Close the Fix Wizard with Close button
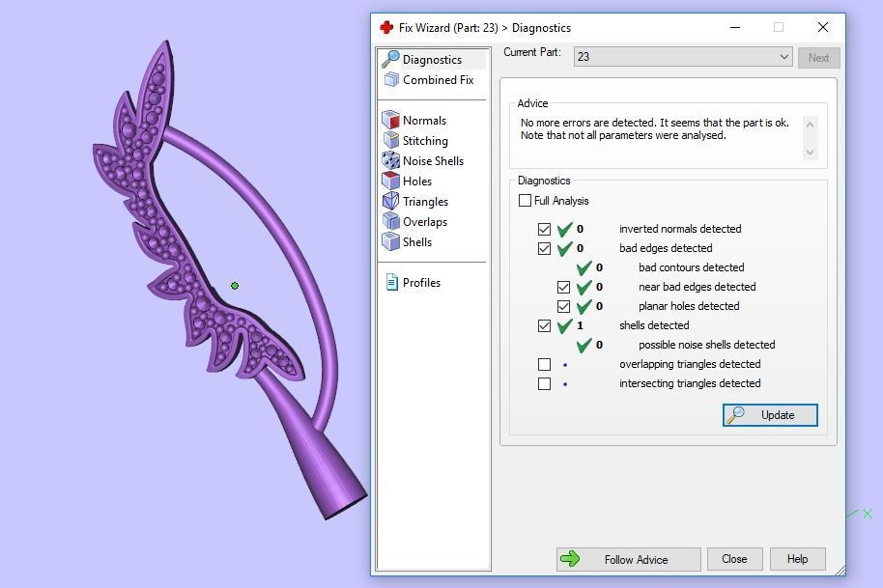The image size is (883, 588). (734, 559)
